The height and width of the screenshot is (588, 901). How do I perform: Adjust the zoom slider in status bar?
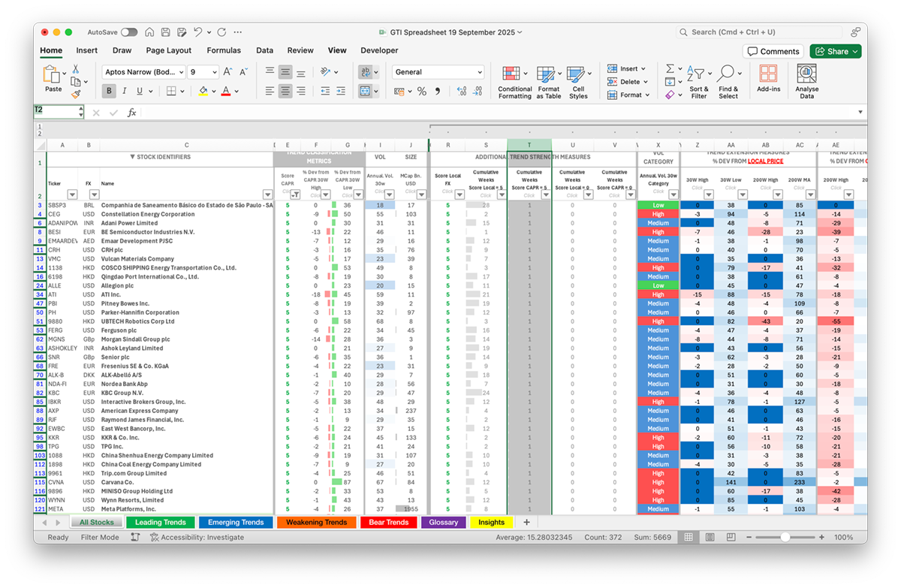[x=785, y=538]
